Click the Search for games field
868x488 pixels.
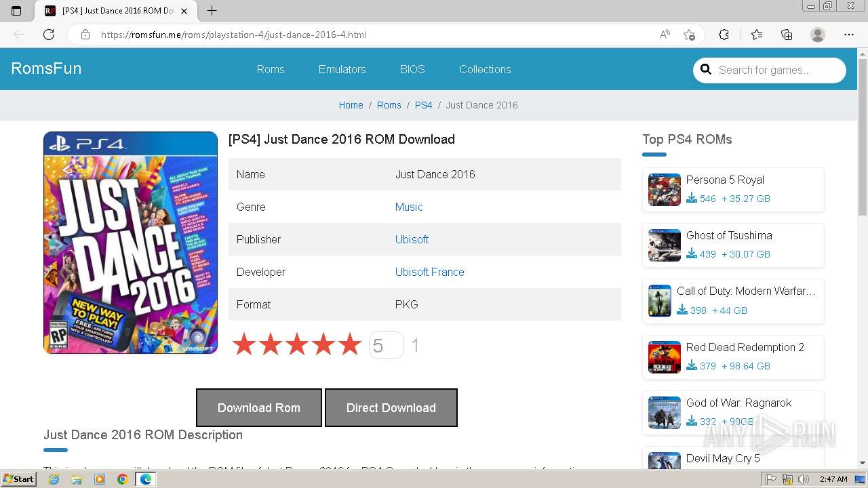770,70
